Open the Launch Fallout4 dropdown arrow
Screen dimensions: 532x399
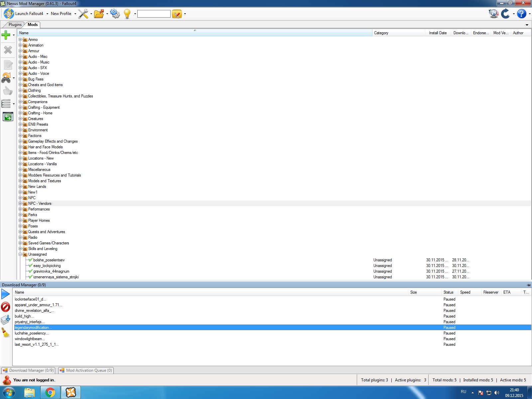point(47,14)
